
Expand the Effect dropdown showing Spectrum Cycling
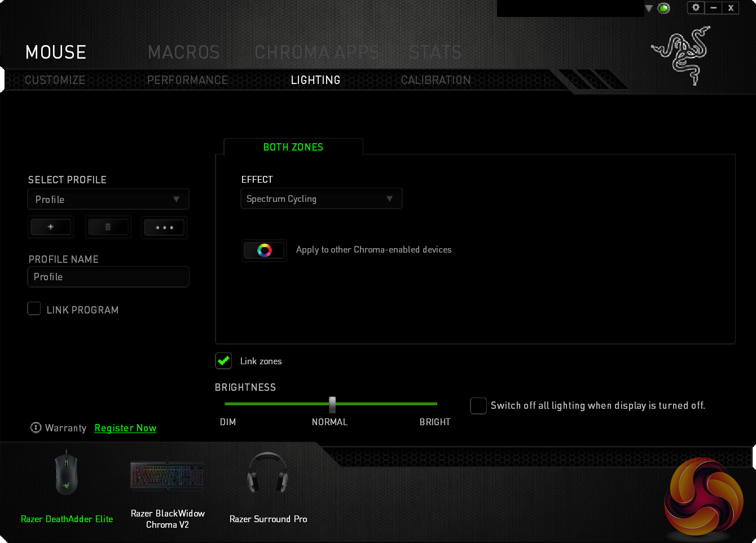click(x=322, y=198)
